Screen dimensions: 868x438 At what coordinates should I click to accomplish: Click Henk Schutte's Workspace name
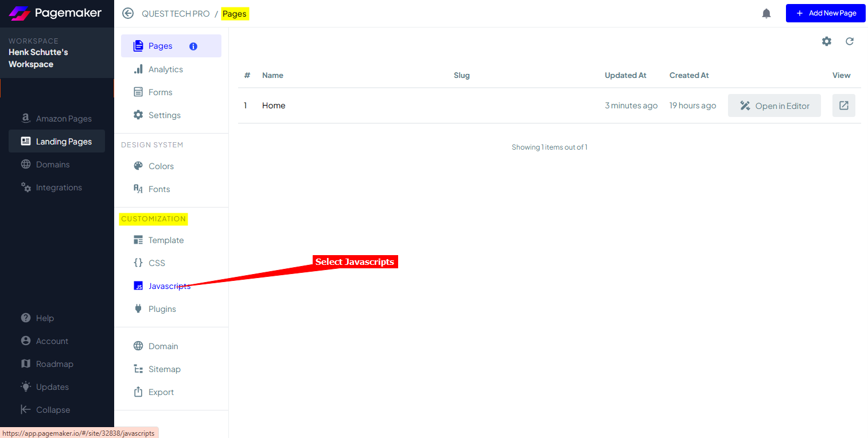(x=38, y=58)
